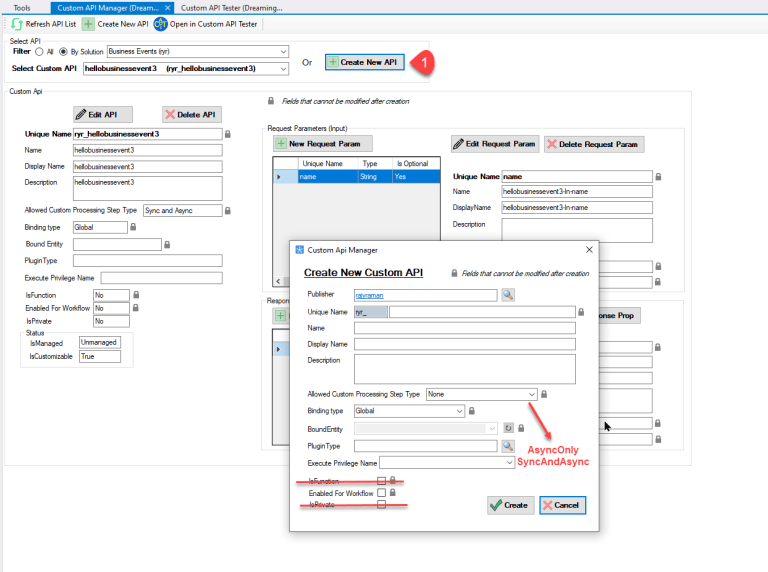Click the String cell in Type column
The image size is (768, 572).
pos(375,177)
